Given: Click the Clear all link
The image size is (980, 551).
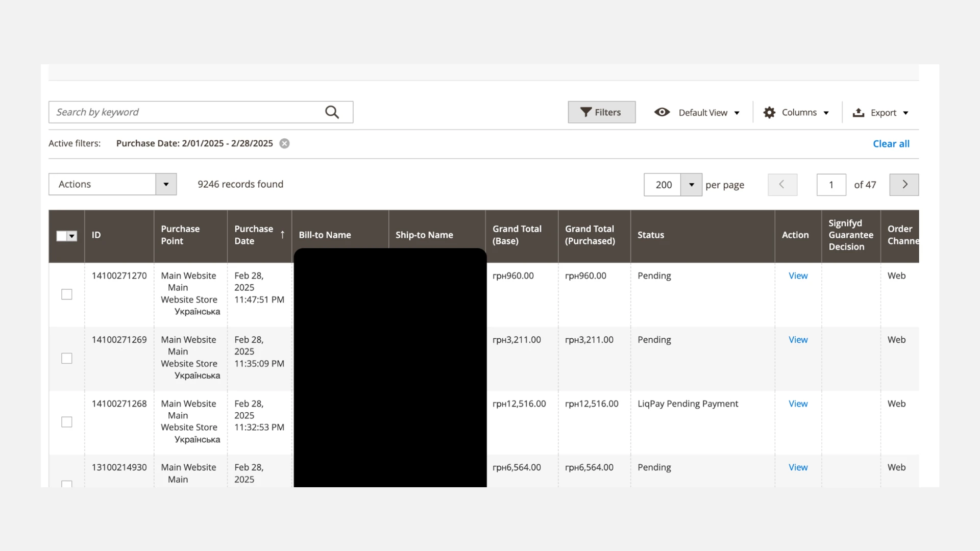Looking at the screenshot, I should pos(891,144).
